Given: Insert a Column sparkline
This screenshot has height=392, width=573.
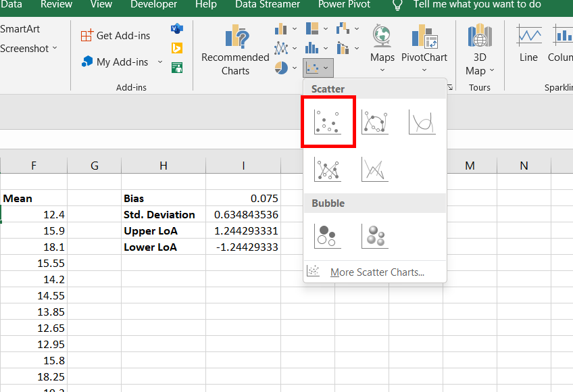Looking at the screenshot, I should pos(561,43).
